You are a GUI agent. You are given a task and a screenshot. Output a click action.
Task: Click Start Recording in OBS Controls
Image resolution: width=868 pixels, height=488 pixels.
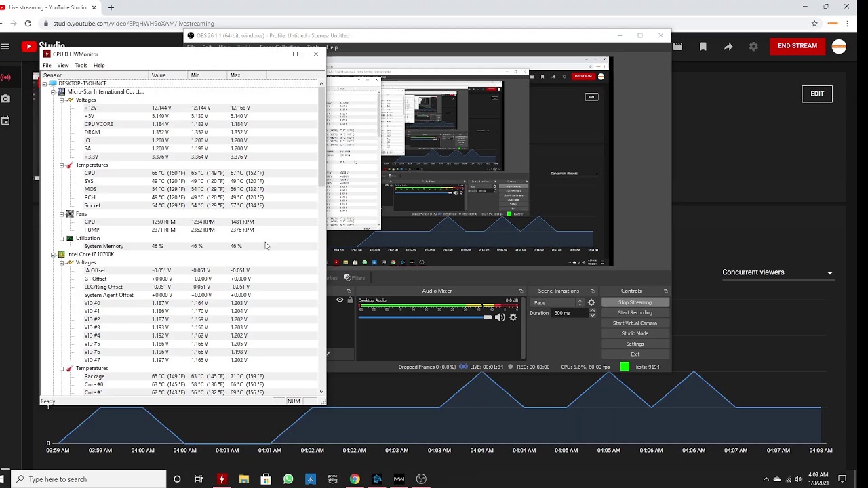635,313
